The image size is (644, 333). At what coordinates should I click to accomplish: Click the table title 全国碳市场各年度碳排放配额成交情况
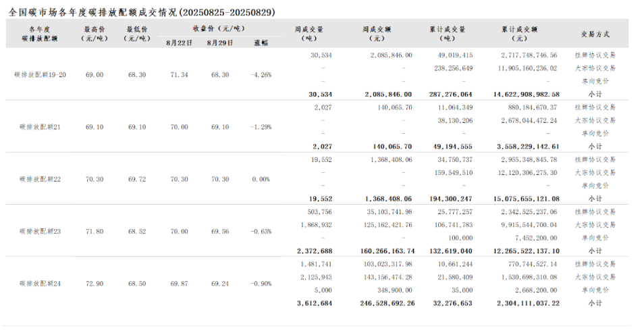pyautogui.click(x=142, y=11)
